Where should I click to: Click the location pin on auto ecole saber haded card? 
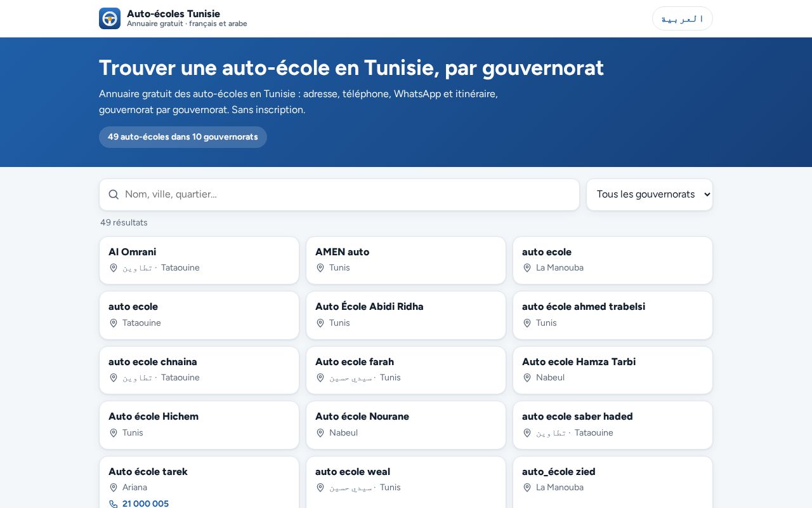tap(527, 433)
